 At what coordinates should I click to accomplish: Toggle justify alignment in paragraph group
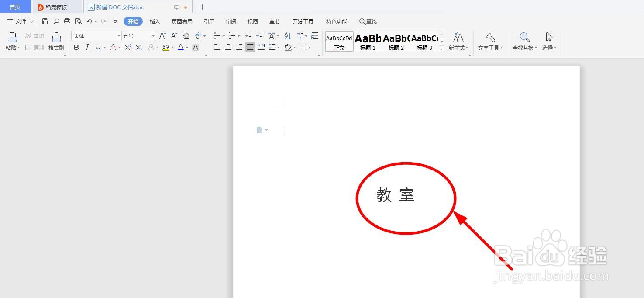pos(250,47)
